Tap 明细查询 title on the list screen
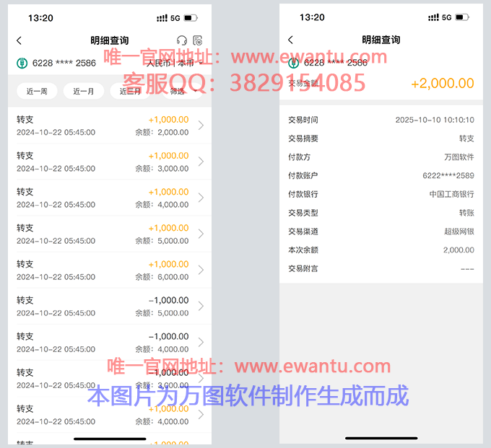This screenshot has width=491, height=448. click(x=110, y=40)
